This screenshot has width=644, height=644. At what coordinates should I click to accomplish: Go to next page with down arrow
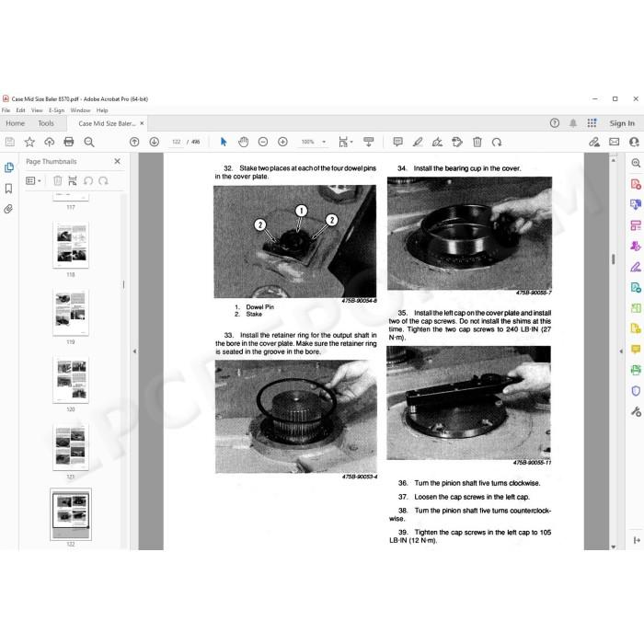pyautogui.click(x=154, y=142)
